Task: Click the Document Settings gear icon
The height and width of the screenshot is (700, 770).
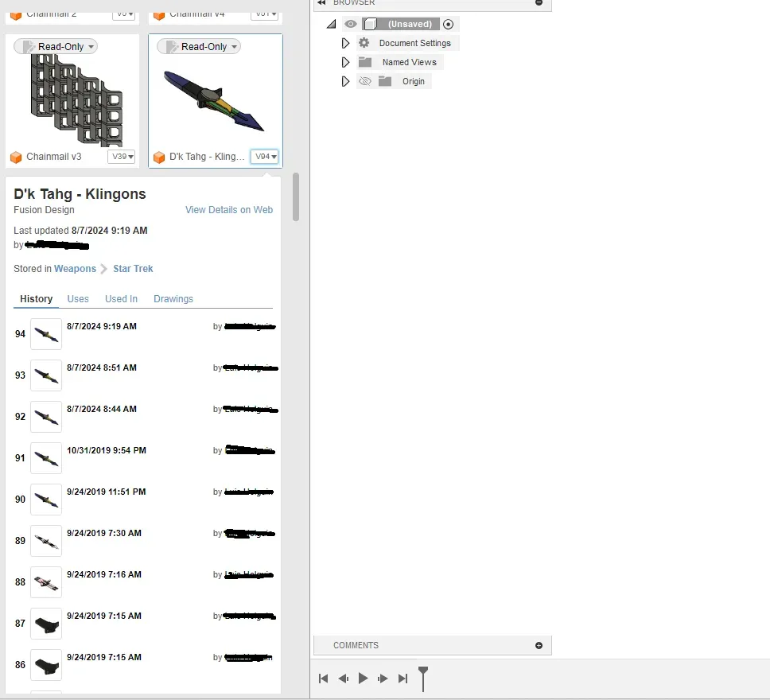Action: tap(364, 43)
